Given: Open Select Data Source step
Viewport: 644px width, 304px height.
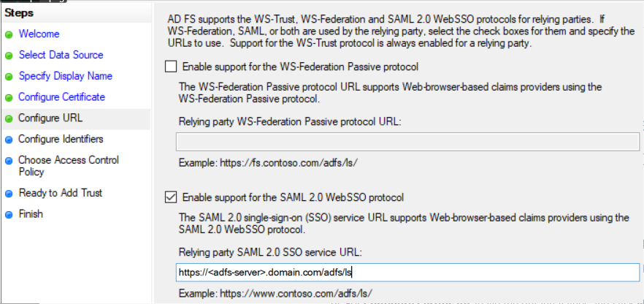Looking at the screenshot, I should pos(61,55).
